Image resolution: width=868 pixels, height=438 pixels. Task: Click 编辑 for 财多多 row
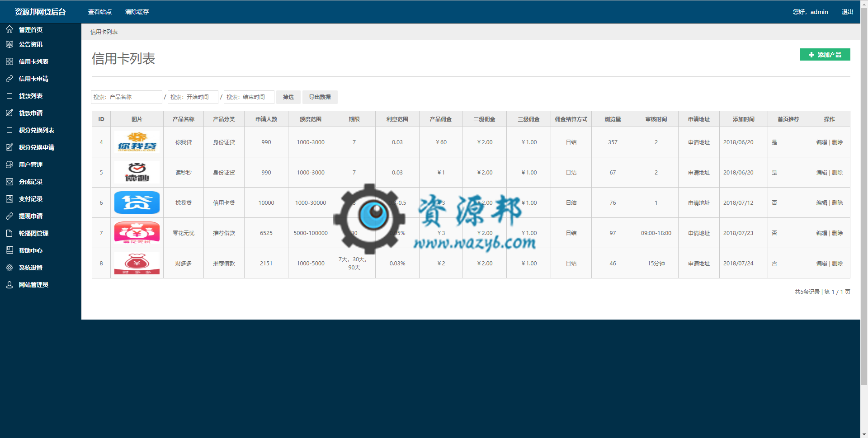[x=821, y=263]
